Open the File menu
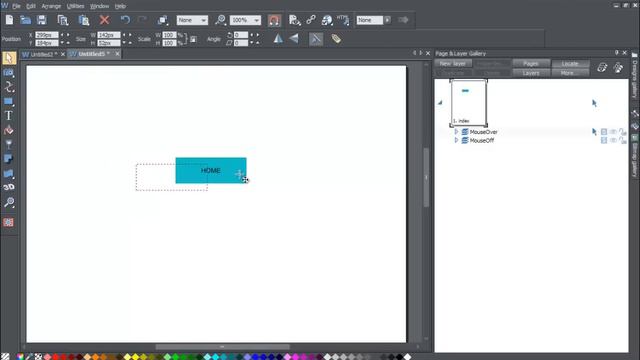The height and width of the screenshot is (360, 640). 16,6
